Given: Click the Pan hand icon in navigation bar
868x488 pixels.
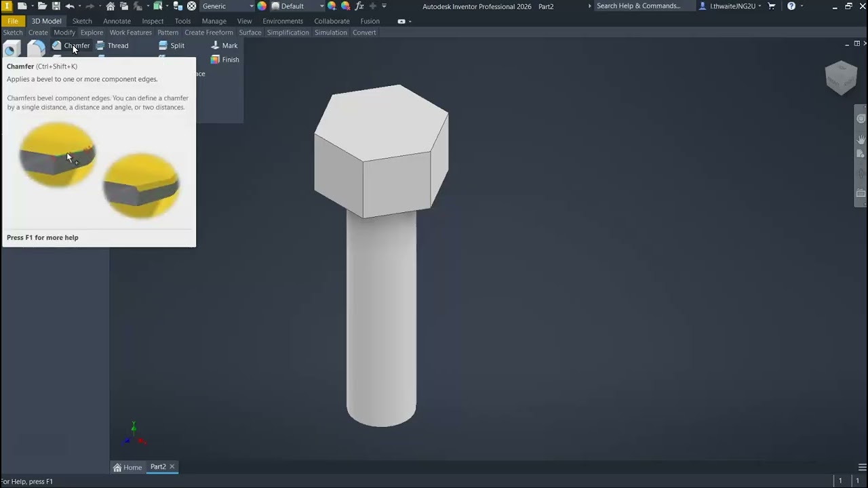Looking at the screenshot, I should pos(861,140).
